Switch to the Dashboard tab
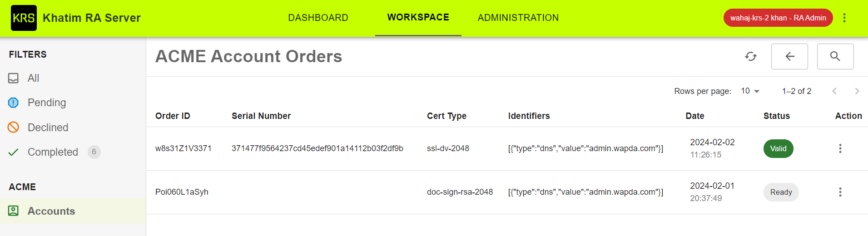 click(318, 18)
